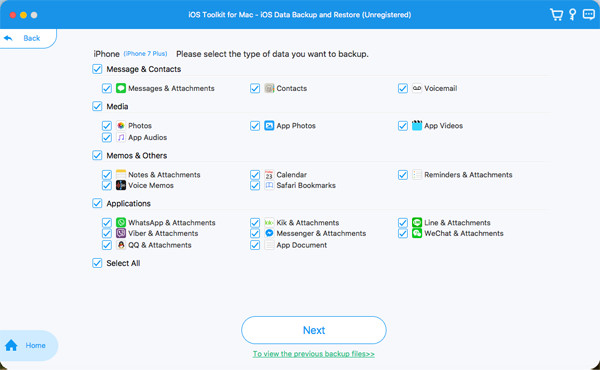Go Back using the arrow icon
The height and width of the screenshot is (370, 600).
[x=8, y=38]
